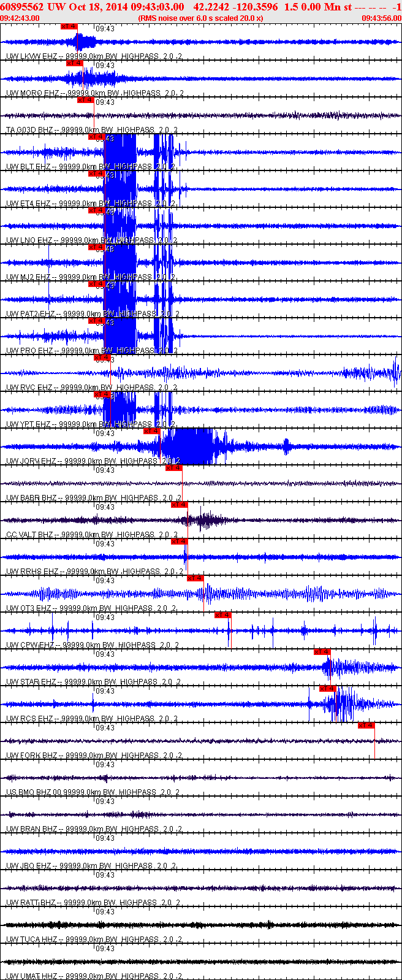Screen dimensions: 402x980
Task: Click the pick marker on the ET4 trace
Action: (x=96, y=174)
